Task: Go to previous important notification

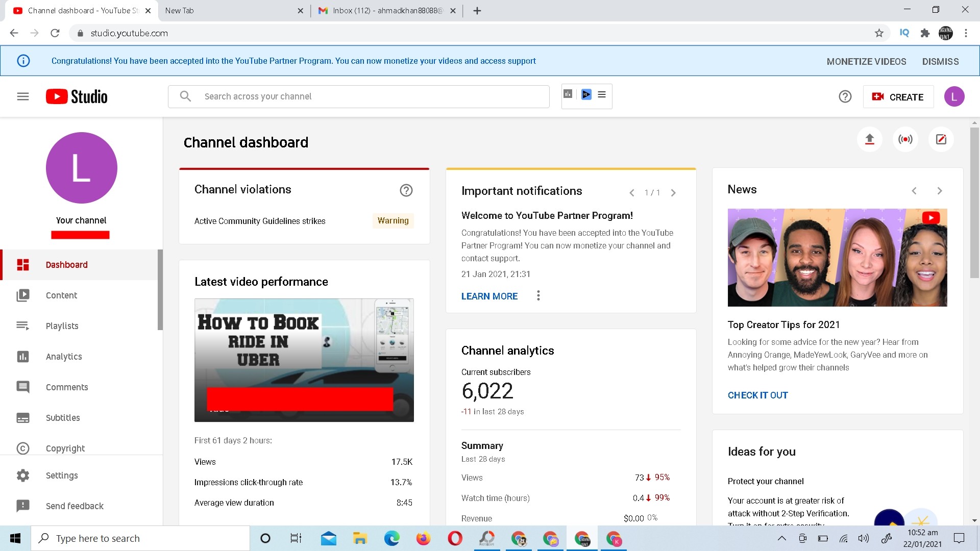Action: point(632,193)
